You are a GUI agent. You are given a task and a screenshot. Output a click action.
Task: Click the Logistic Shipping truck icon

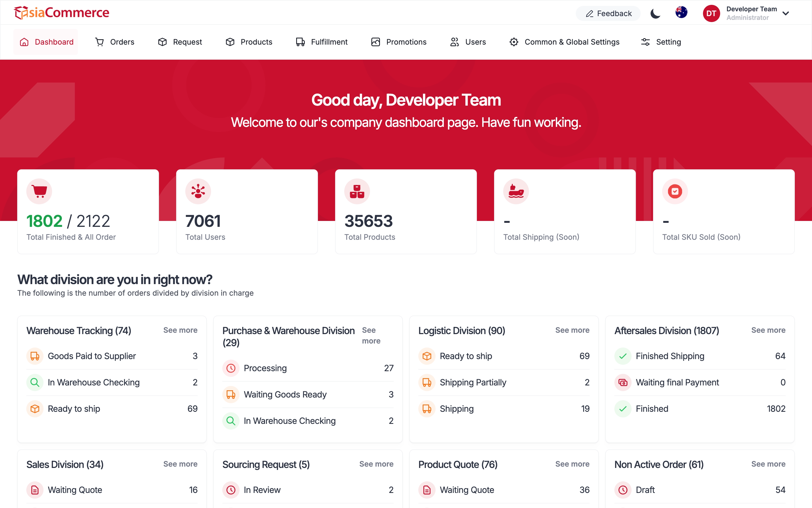click(427, 409)
